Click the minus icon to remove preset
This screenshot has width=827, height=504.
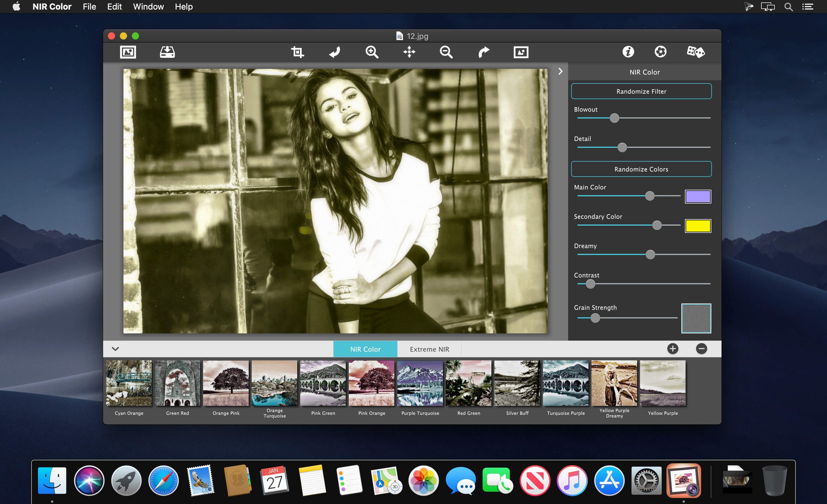pyautogui.click(x=701, y=349)
